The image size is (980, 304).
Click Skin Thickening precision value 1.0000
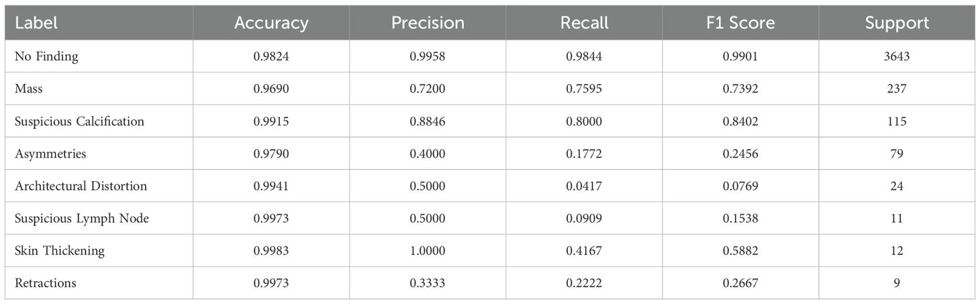pyautogui.click(x=428, y=250)
